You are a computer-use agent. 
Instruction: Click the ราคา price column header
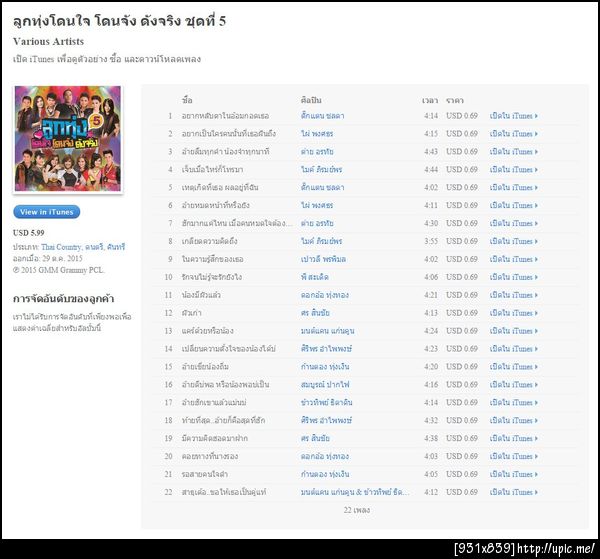pyautogui.click(x=455, y=100)
